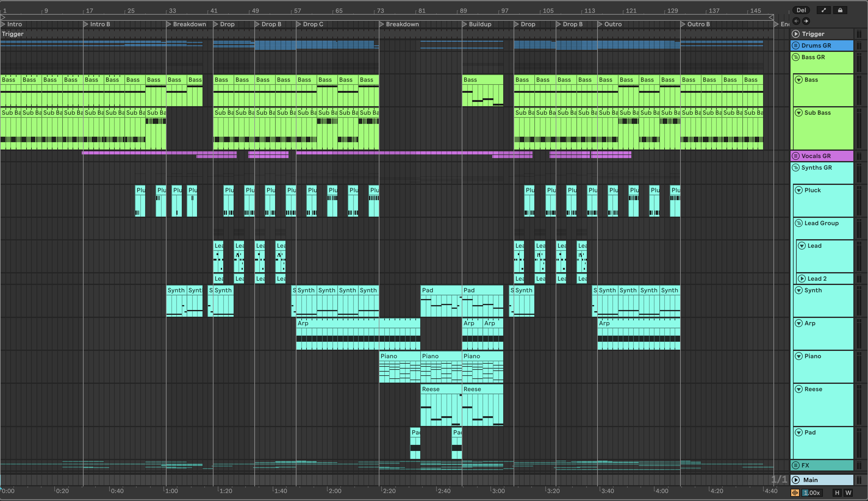Image resolution: width=868 pixels, height=501 pixels.
Task: Toggle the lock envelopes icon
Action: click(x=840, y=10)
